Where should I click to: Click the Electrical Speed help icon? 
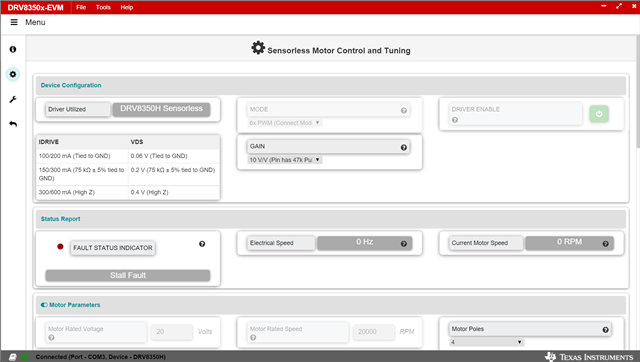[403, 244]
